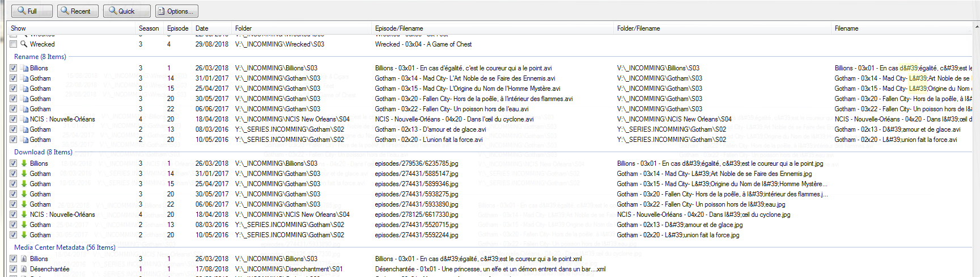Screen dimensions: 980x277
Task: Click the scrollbar up arrow at top right
Action: tap(977, 27)
